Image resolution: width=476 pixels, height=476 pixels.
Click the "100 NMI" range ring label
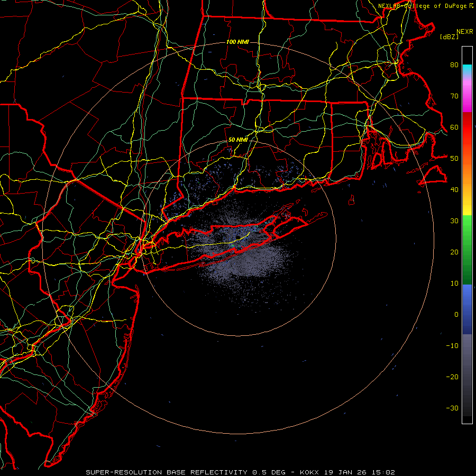[237, 42]
